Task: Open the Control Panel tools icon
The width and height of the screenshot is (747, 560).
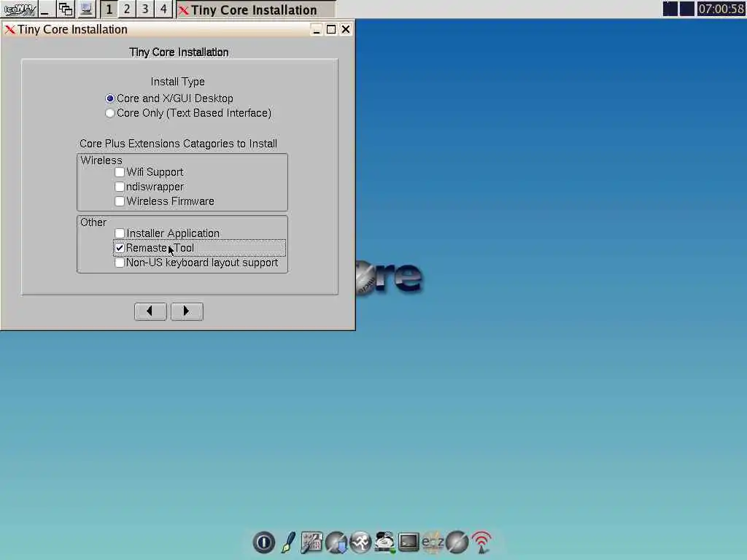Action: tap(311, 542)
